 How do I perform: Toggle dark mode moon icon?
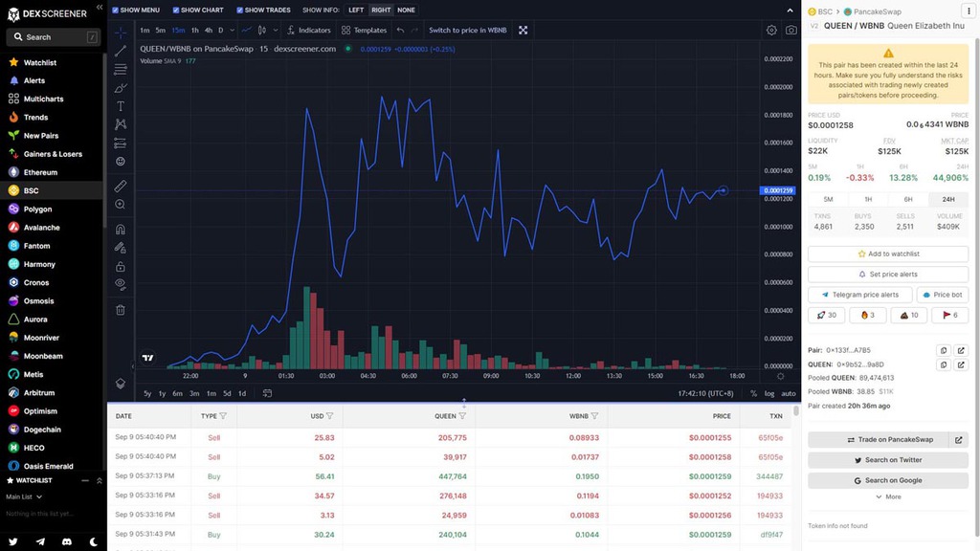[x=93, y=541]
